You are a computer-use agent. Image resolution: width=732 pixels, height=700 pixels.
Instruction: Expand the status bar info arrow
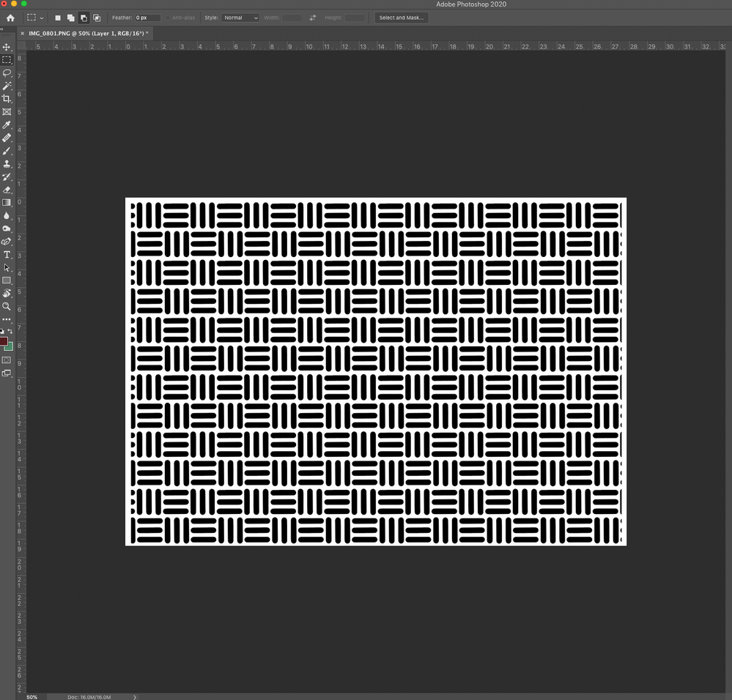135,697
